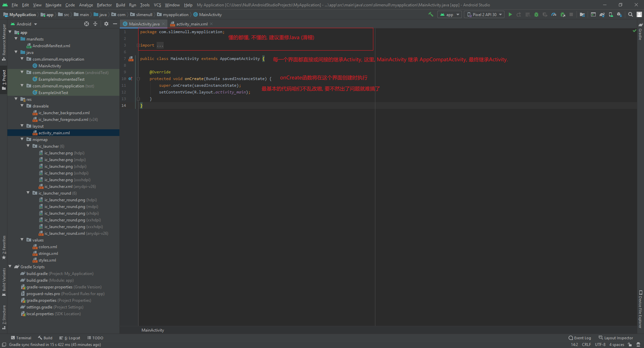Toggle the 1: Project tool window

4,80
